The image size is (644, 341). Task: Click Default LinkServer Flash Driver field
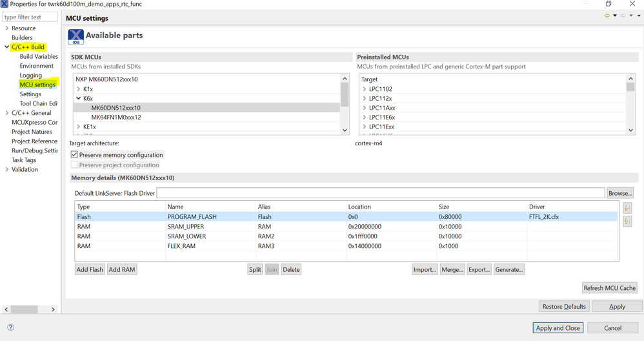[381, 193]
